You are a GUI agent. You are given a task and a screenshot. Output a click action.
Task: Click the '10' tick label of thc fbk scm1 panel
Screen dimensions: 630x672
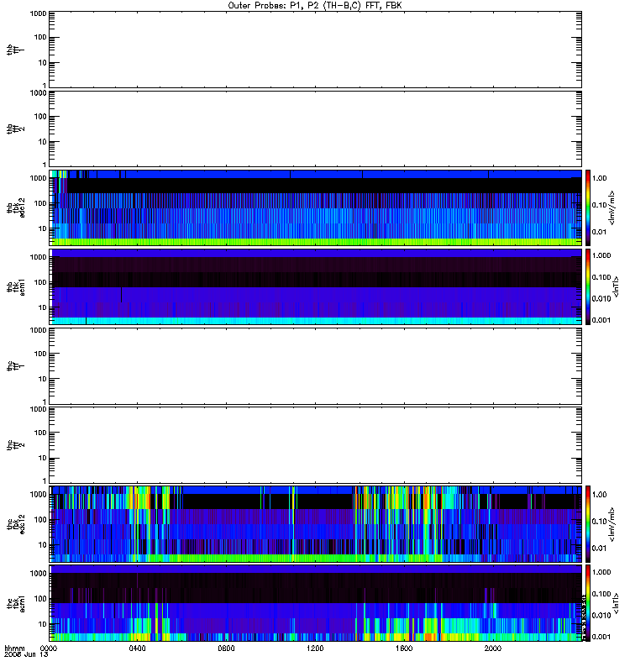click(x=43, y=624)
